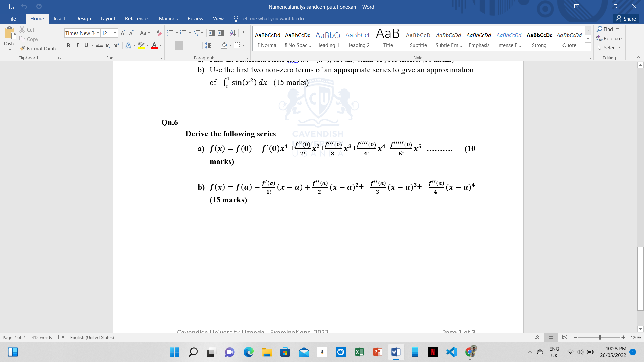Click the Sort paragraphs icon
The image size is (644, 362).
[233, 33]
